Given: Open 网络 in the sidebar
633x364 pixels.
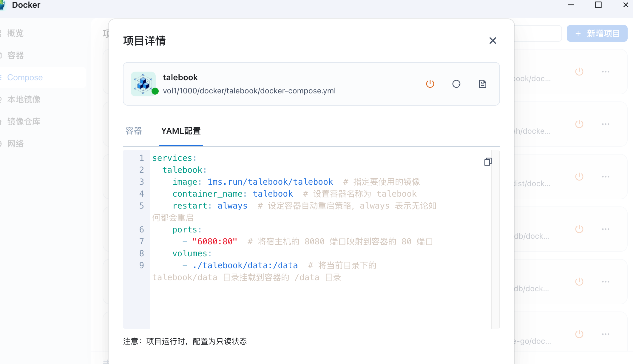Looking at the screenshot, I should [15, 144].
